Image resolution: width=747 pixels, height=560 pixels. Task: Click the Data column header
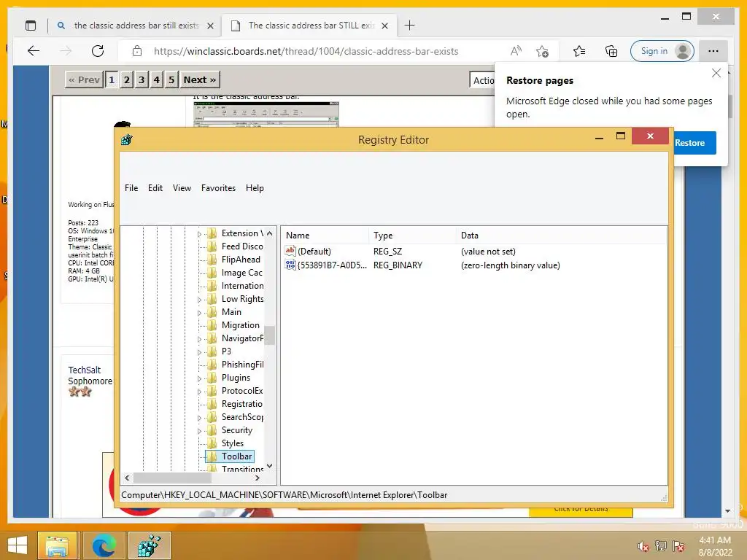pos(562,236)
